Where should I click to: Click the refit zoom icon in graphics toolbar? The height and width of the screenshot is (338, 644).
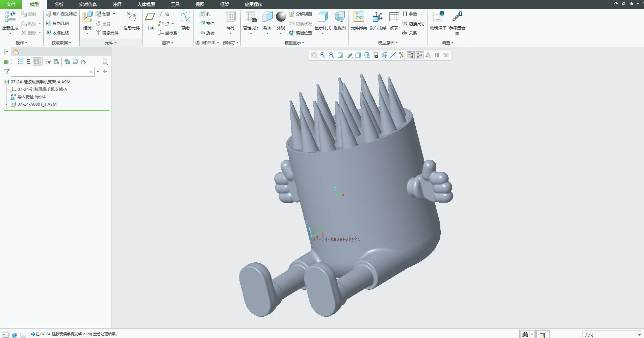pyautogui.click(x=314, y=55)
